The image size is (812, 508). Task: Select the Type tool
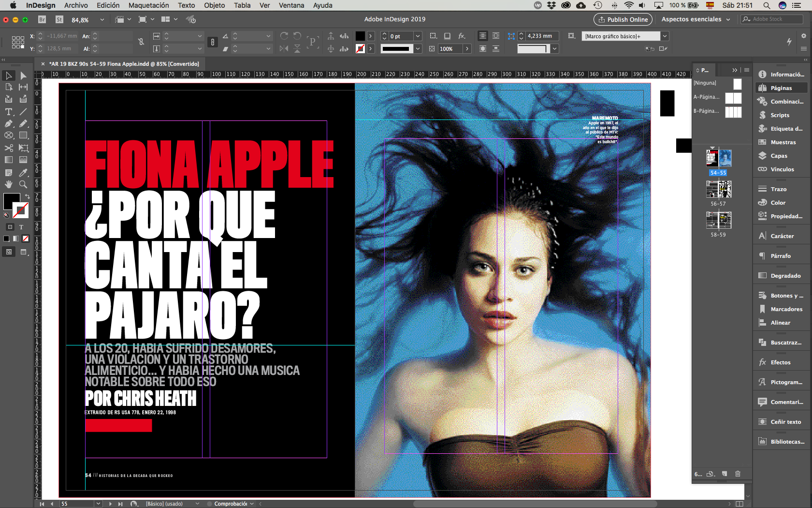point(9,112)
